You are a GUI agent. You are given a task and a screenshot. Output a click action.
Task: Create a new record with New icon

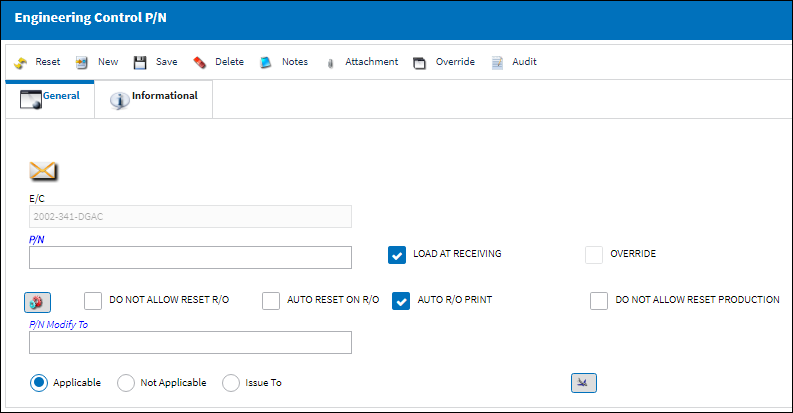pos(81,63)
